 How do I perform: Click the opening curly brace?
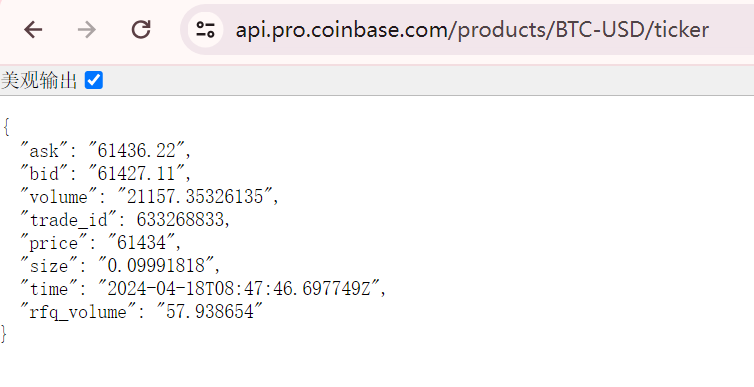click(6, 127)
